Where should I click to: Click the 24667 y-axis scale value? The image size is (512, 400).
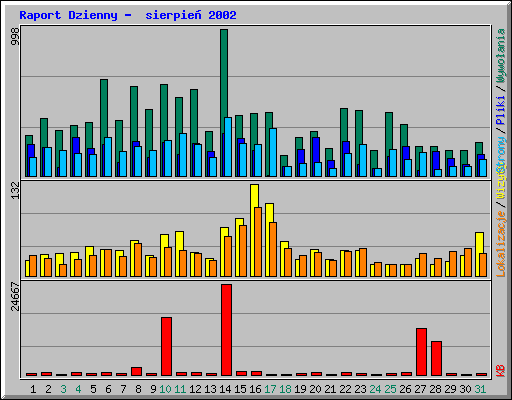(x=15, y=296)
